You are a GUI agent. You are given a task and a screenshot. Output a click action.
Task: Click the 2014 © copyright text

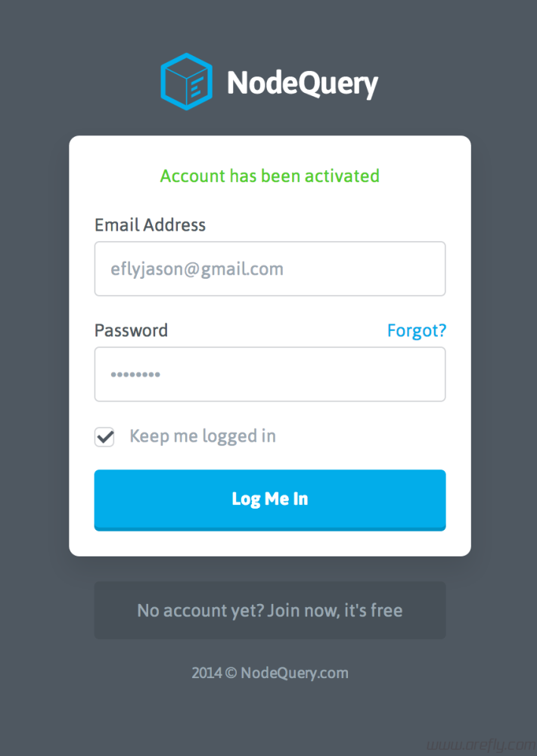(x=214, y=673)
